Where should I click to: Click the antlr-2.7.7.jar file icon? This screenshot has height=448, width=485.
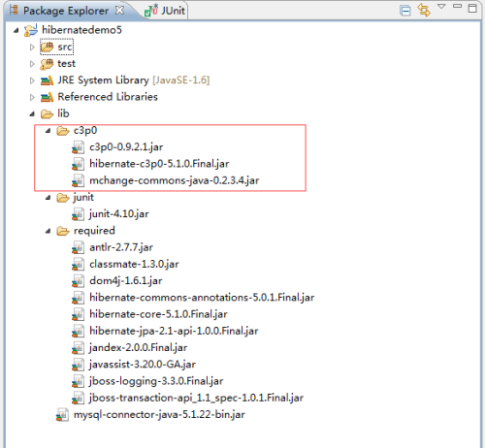coord(78,247)
